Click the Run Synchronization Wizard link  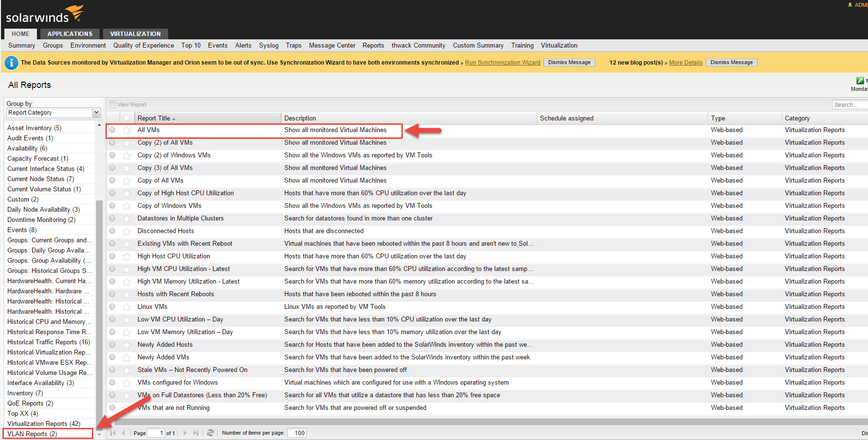point(503,63)
